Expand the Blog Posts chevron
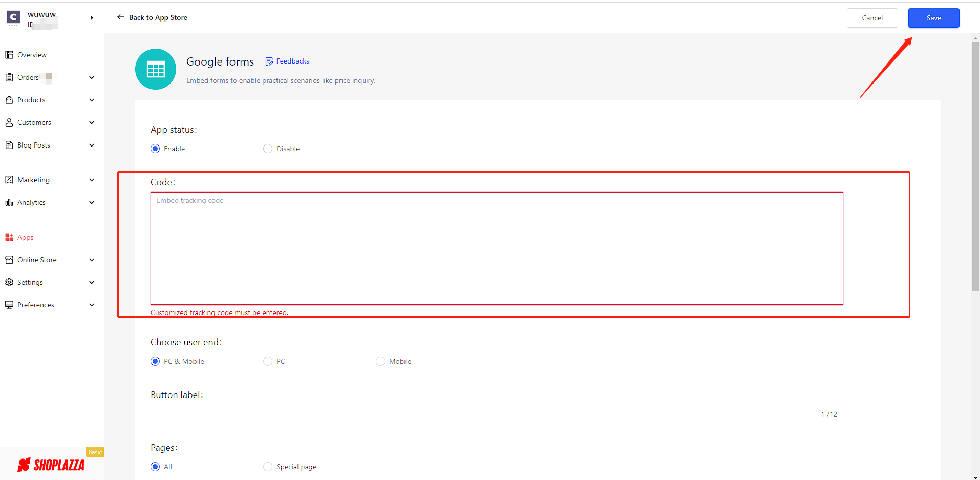The image size is (980, 480). tap(92, 145)
